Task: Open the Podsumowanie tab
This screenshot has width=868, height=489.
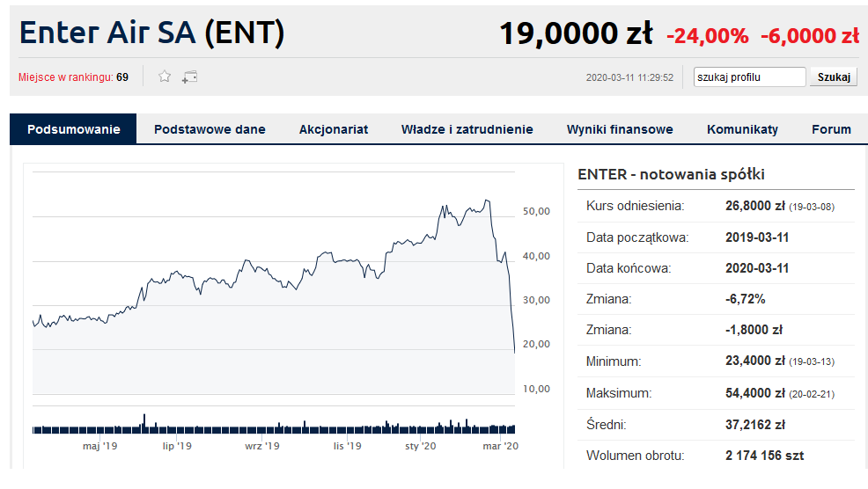Action: tap(73, 129)
